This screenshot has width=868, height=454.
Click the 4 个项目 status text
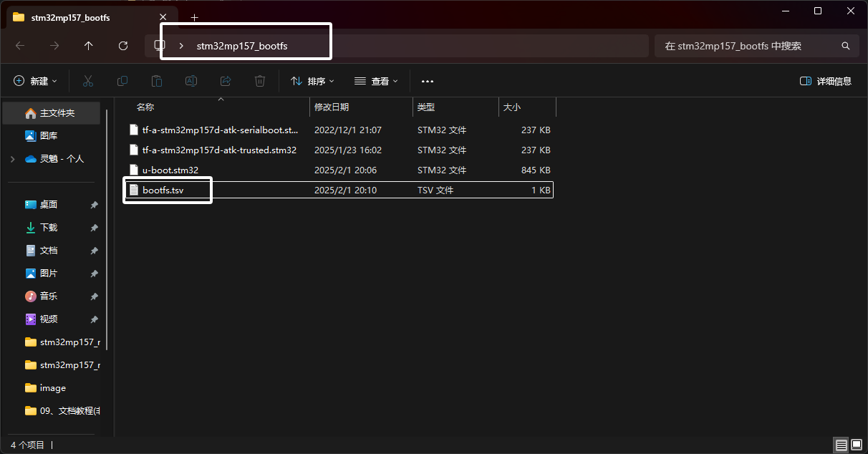[x=27, y=445]
